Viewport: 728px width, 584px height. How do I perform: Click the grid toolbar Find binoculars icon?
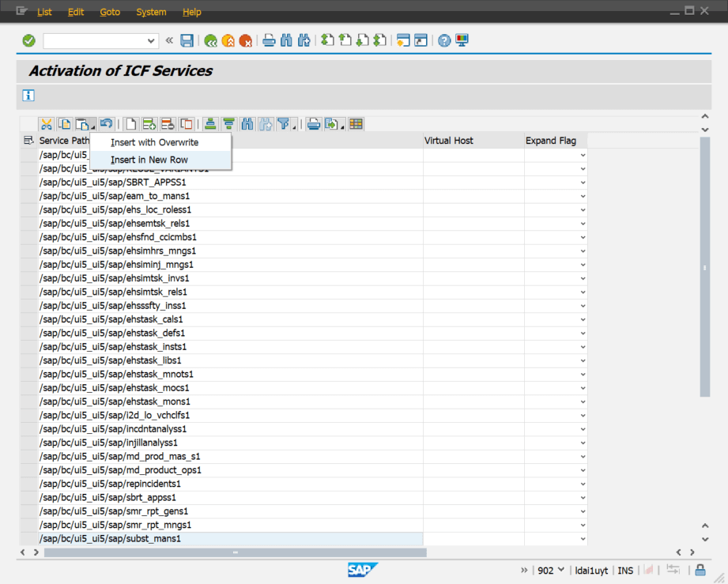click(247, 124)
